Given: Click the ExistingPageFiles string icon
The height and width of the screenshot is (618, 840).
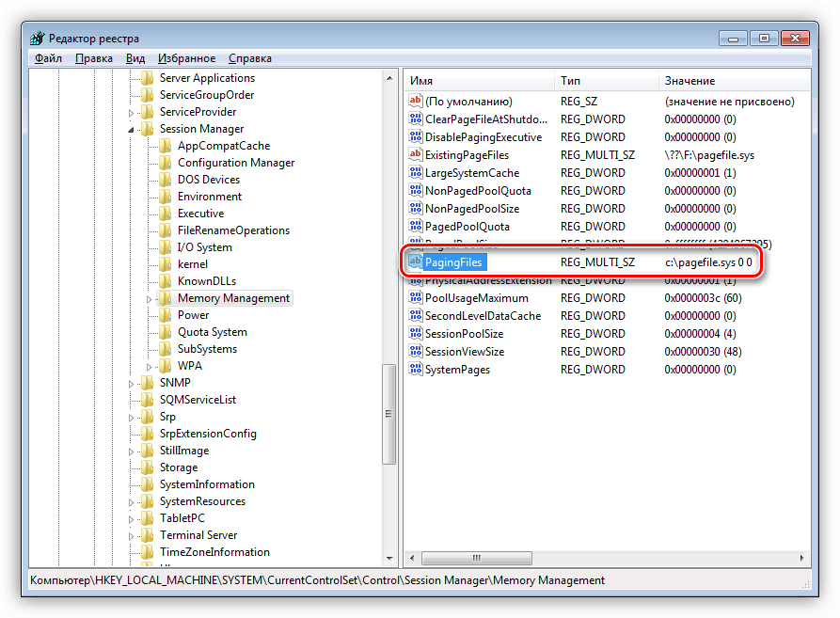Looking at the screenshot, I should tap(415, 155).
